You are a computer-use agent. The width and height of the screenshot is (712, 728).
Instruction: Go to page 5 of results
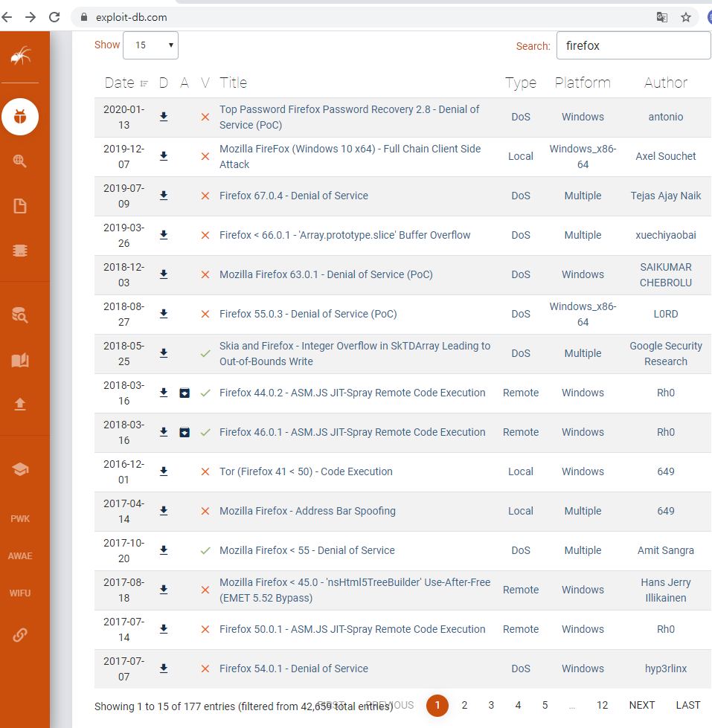[545, 705]
